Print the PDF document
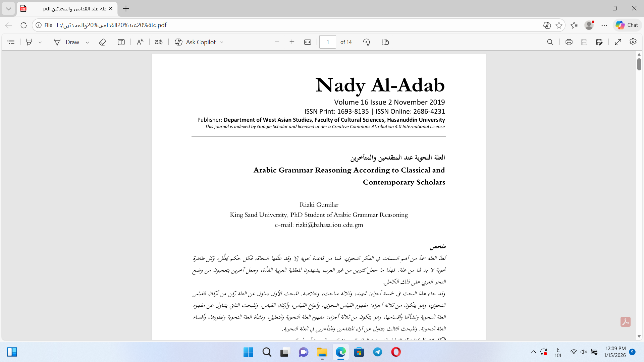Viewport: 644px width, 362px height. coord(569,42)
